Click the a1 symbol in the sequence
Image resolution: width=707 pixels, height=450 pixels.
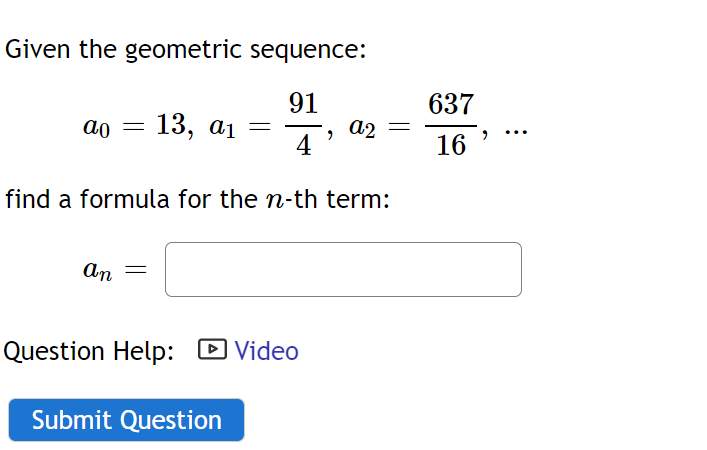222,127
